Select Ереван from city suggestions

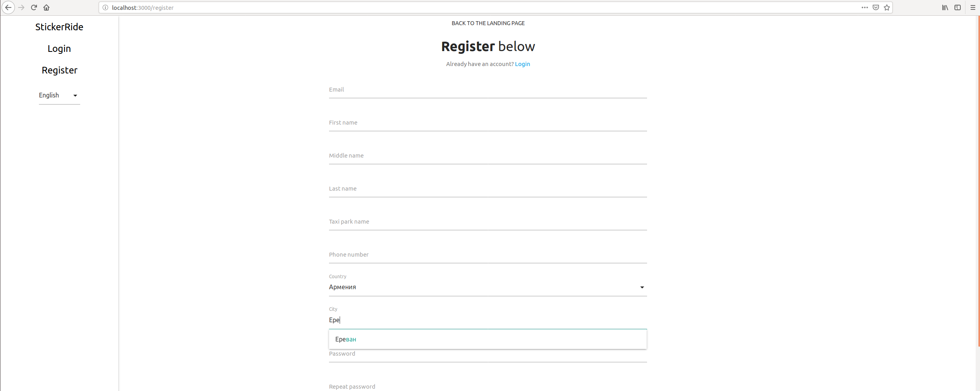pos(346,339)
